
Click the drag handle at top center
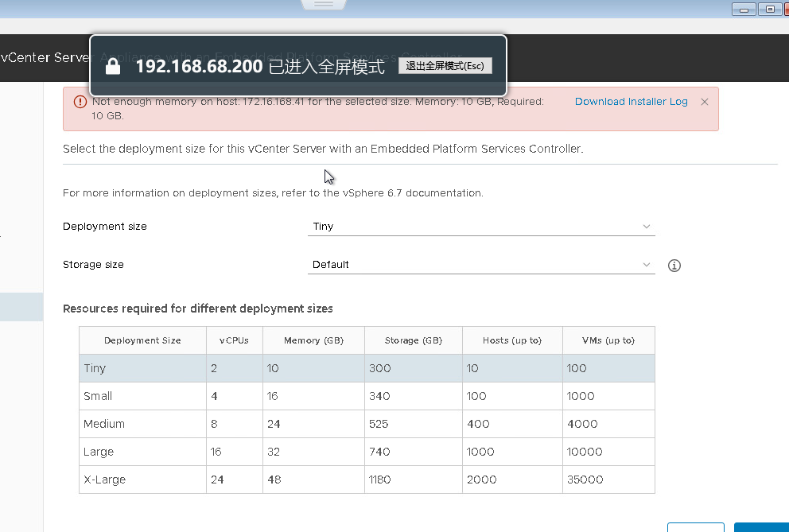coord(324,5)
